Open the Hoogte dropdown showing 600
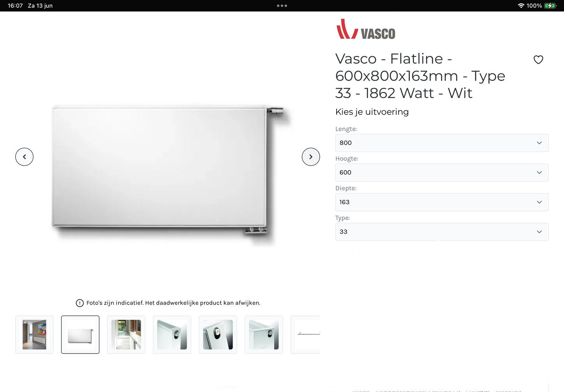This screenshot has width=564, height=392. 442,172
